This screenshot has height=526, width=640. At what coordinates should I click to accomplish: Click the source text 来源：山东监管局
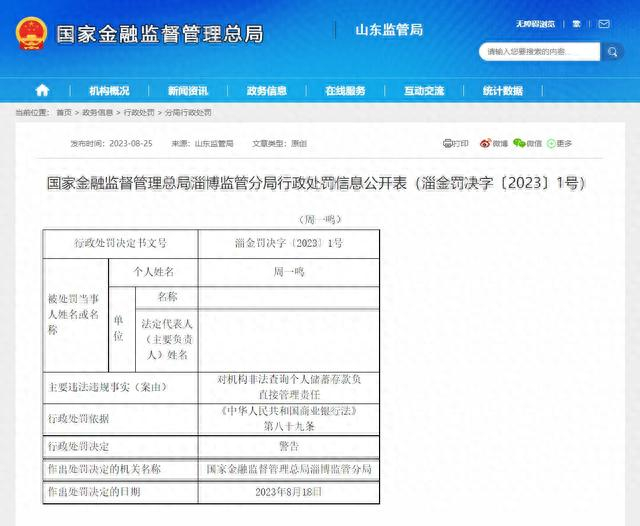[x=202, y=143]
